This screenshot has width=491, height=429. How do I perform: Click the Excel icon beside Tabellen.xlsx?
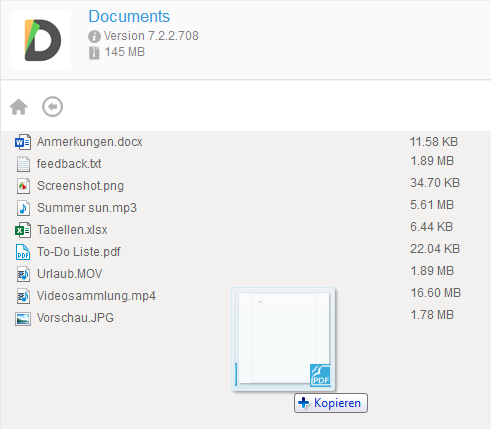(x=23, y=230)
